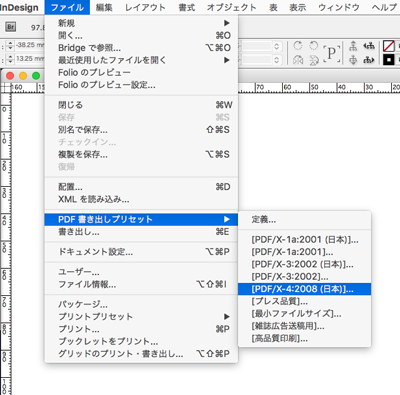Flip selection vertically icon
Image resolution: width=400 pixels, height=395 pixels.
click(314, 60)
